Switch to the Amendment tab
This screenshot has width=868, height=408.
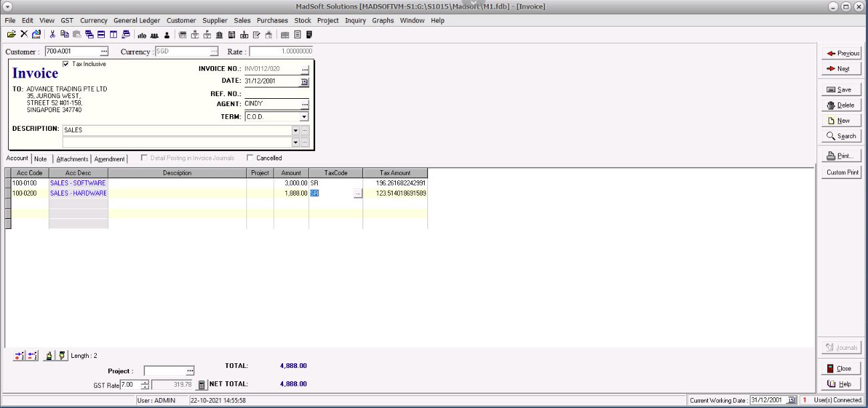click(x=110, y=159)
